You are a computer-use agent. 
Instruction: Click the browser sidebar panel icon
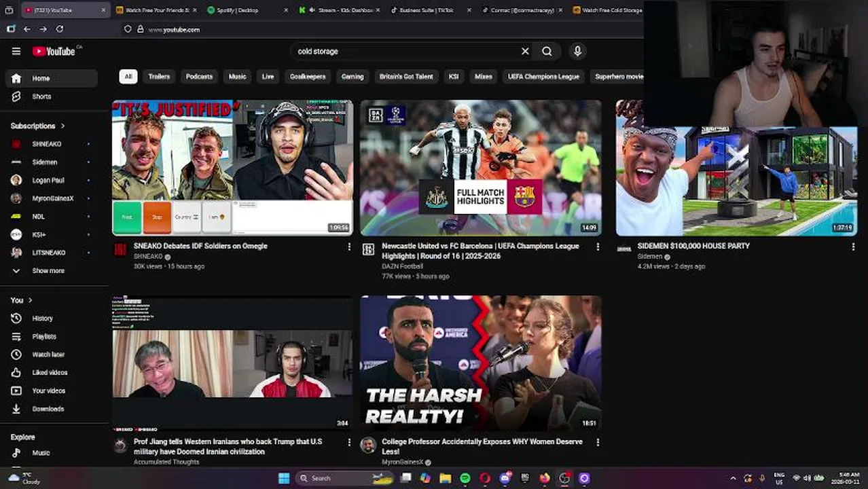(x=11, y=29)
